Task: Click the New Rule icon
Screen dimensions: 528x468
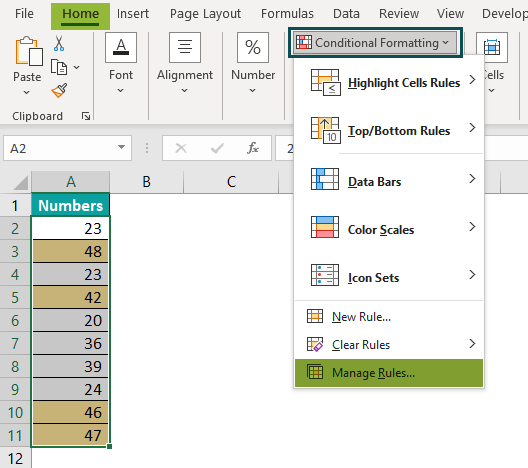Action: [315, 316]
